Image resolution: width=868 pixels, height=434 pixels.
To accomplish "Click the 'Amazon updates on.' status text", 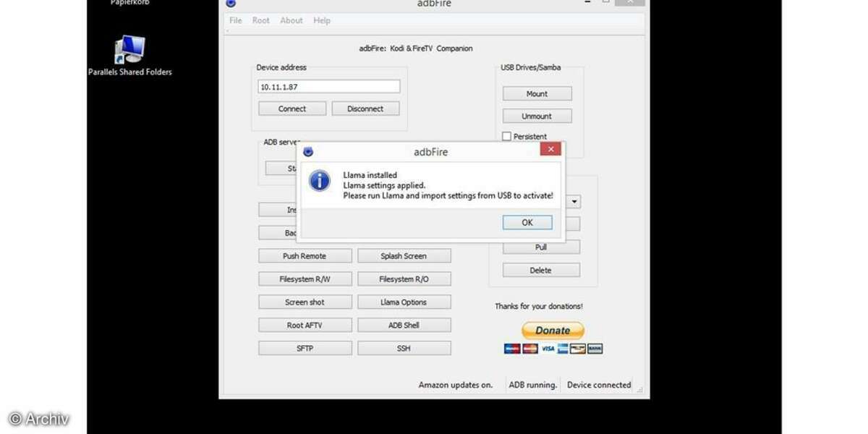I will [x=456, y=386].
